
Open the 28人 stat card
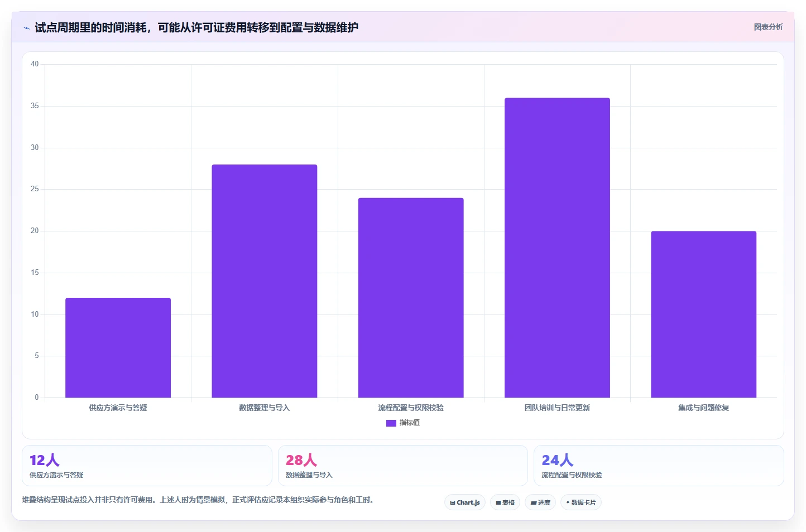(x=402, y=466)
